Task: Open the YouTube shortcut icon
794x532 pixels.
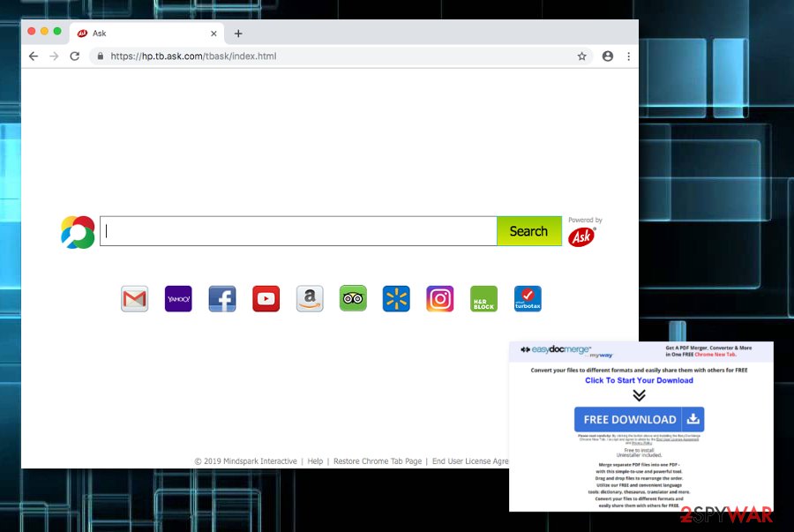Action: coord(266,299)
